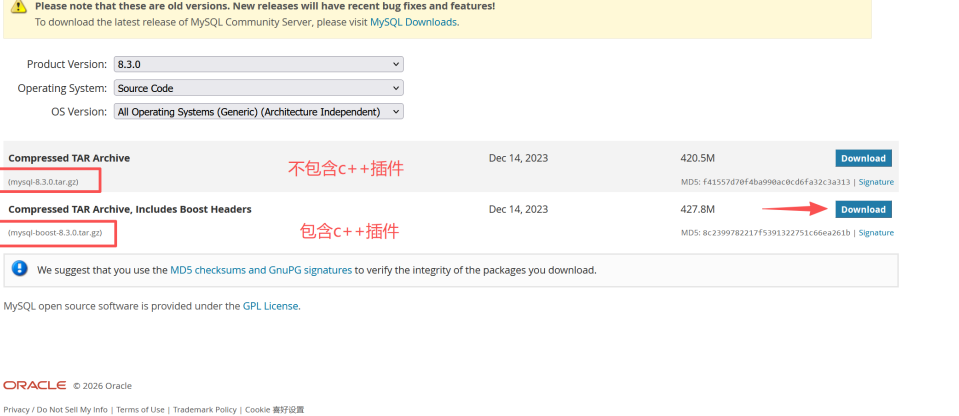Open Privacy / Do Not Sell My Info
This screenshot has width=959, height=416.
(55, 410)
